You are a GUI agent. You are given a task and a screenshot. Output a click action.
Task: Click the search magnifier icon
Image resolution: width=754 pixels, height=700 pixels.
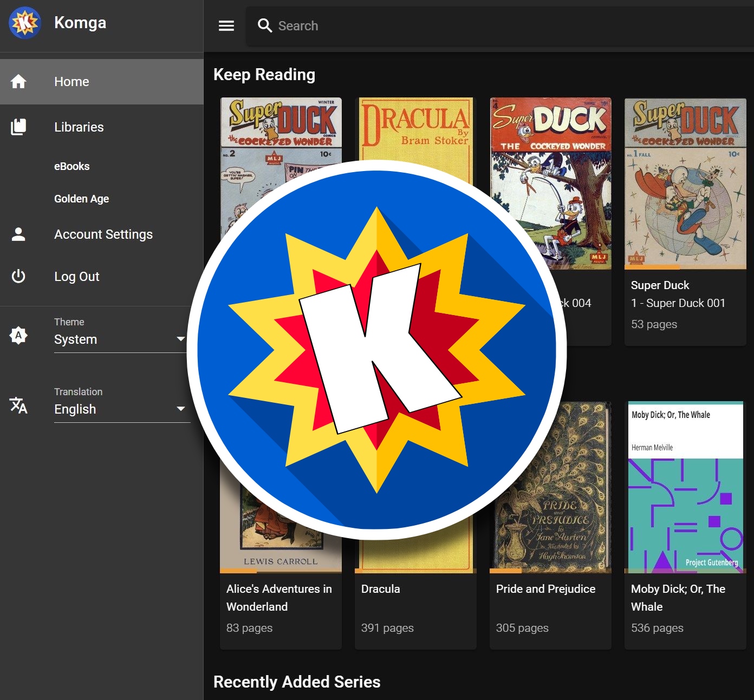point(264,26)
